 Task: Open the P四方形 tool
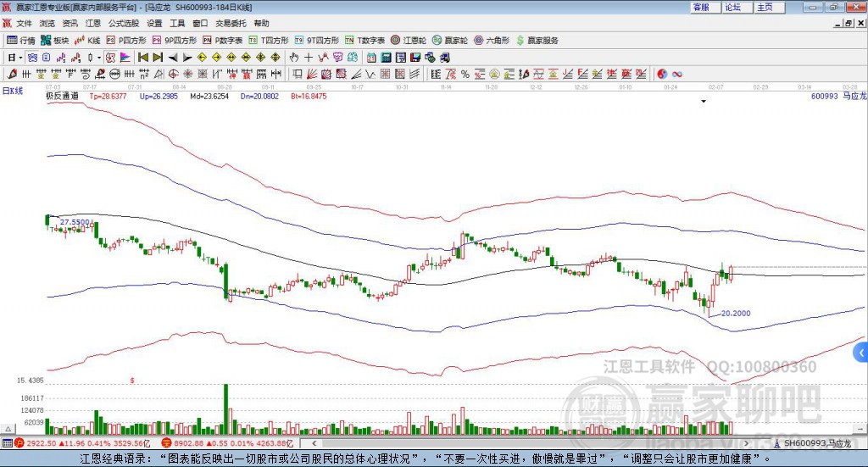point(126,41)
